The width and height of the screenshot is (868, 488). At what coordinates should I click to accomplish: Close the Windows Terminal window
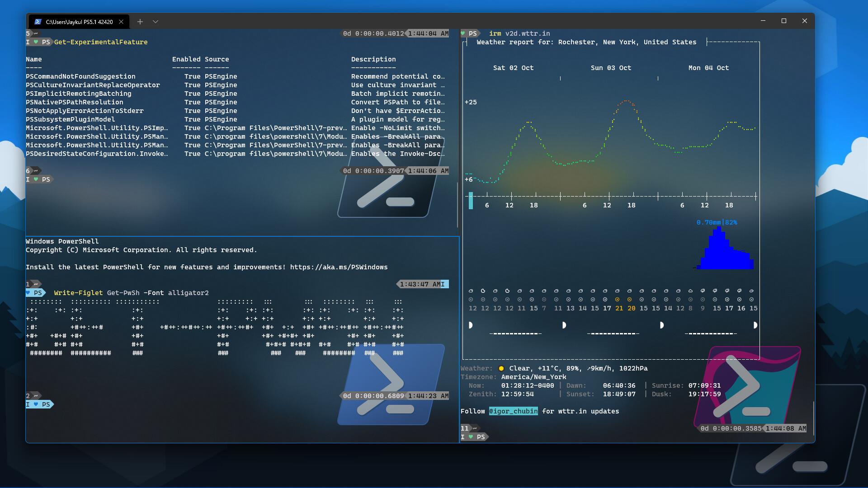(x=805, y=21)
